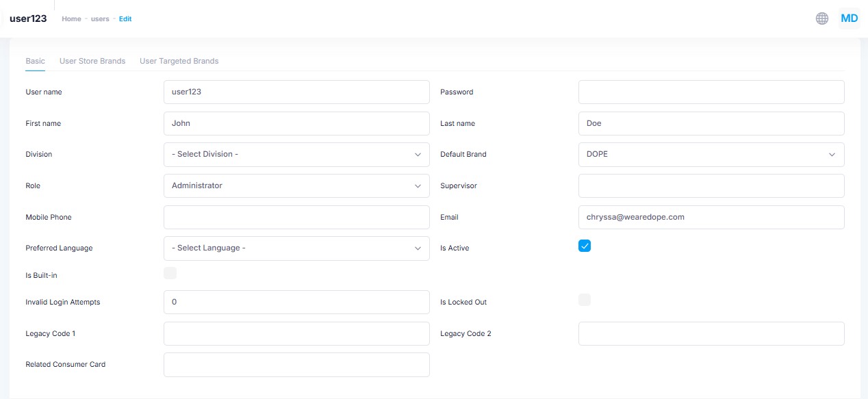Go to Home in the breadcrumb
Image resolution: width=868 pixels, height=399 pixels.
(x=71, y=19)
